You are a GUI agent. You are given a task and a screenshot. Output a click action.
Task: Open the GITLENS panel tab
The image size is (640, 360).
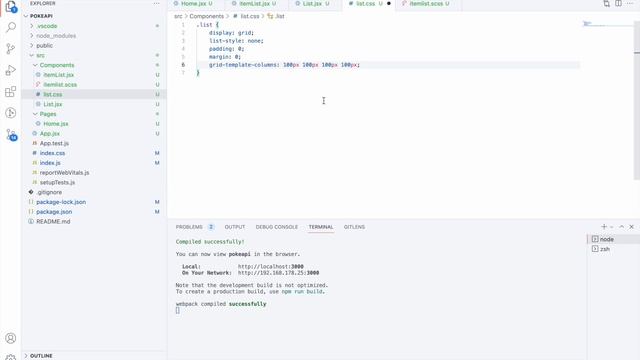pos(354,227)
